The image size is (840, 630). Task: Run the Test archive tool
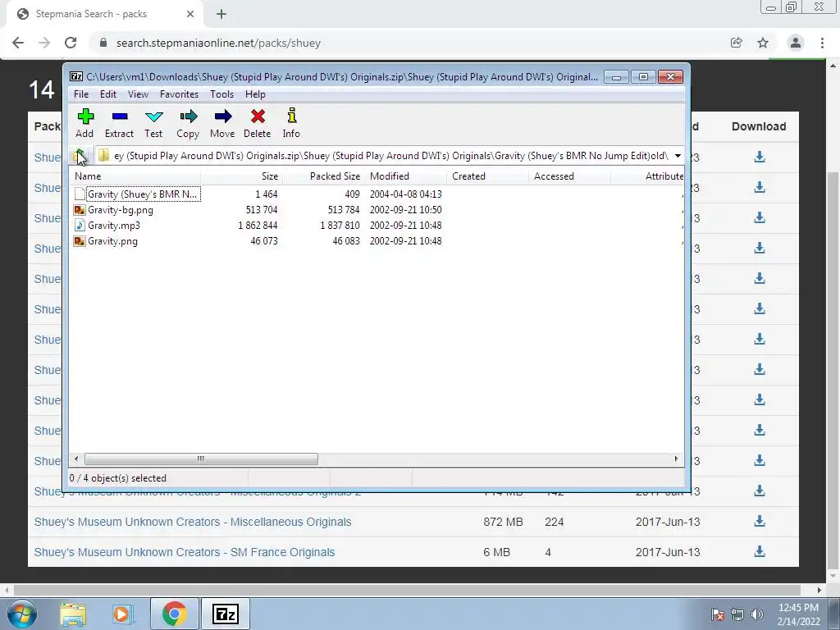[153, 116]
